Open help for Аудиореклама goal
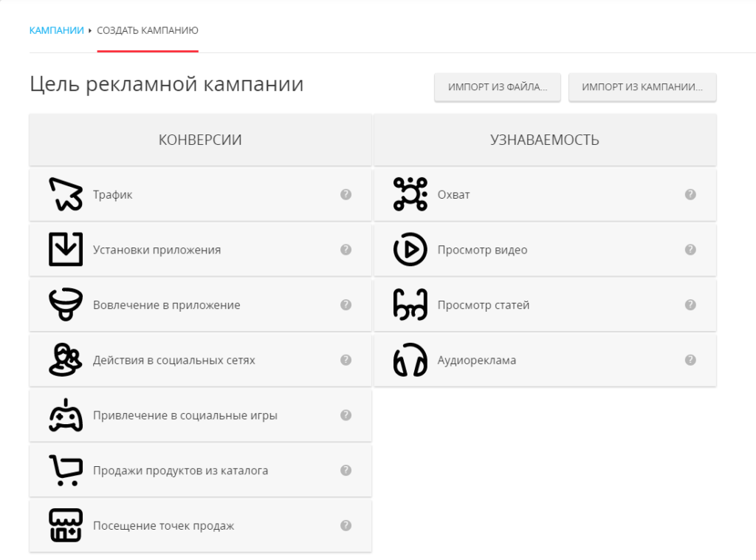Image resolution: width=756 pixels, height=560 pixels. pyautogui.click(x=690, y=360)
